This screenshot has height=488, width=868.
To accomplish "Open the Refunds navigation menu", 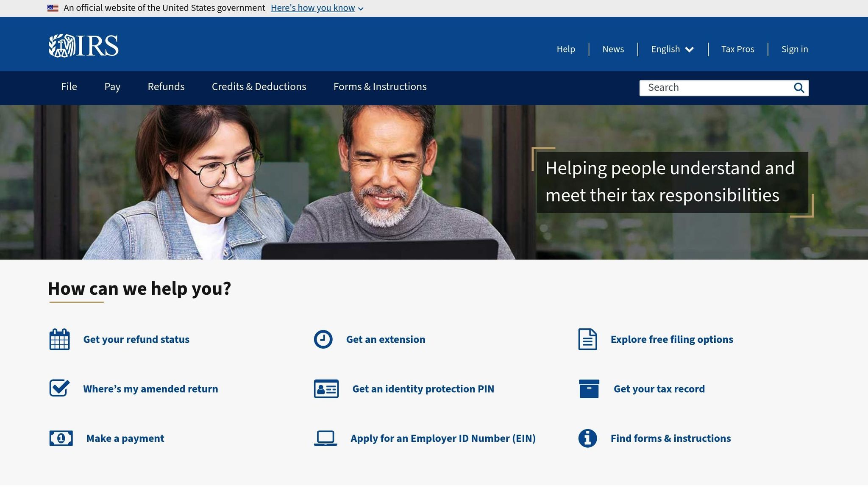I will 166,87.
